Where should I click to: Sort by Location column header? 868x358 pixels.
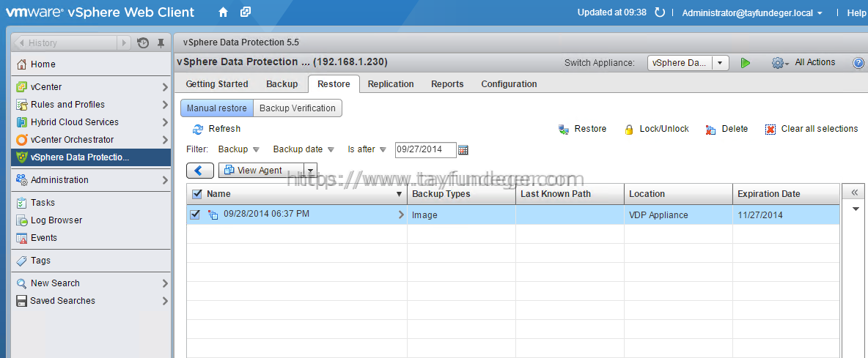pyautogui.click(x=679, y=194)
